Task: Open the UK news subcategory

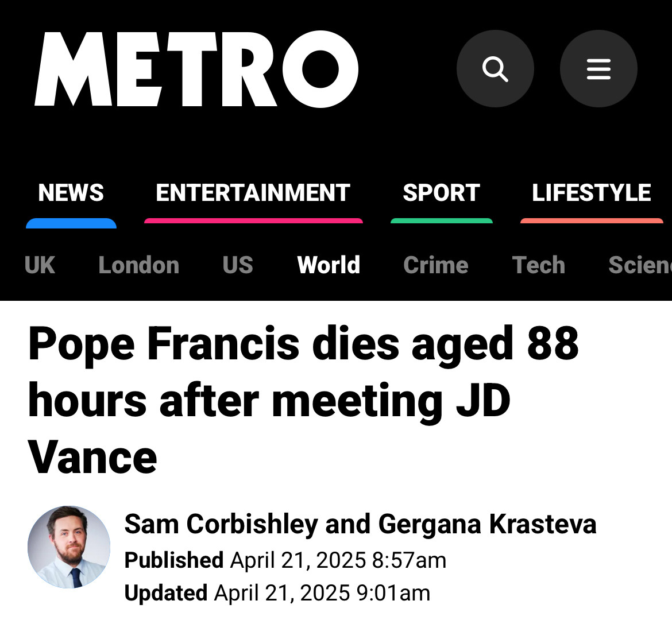Action: click(40, 265)
